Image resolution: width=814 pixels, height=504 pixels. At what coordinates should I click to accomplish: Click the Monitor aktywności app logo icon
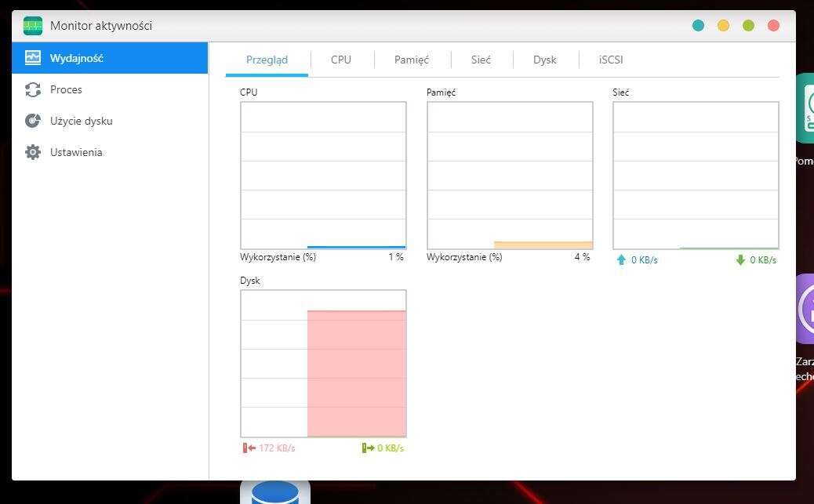33,26
